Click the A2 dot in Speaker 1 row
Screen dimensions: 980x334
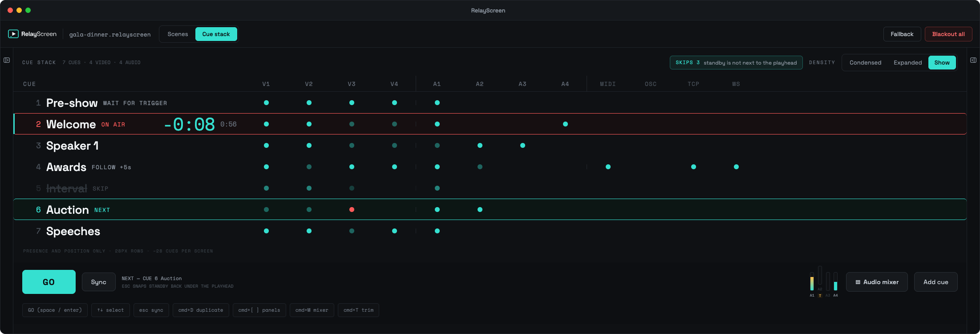(480, 146)
